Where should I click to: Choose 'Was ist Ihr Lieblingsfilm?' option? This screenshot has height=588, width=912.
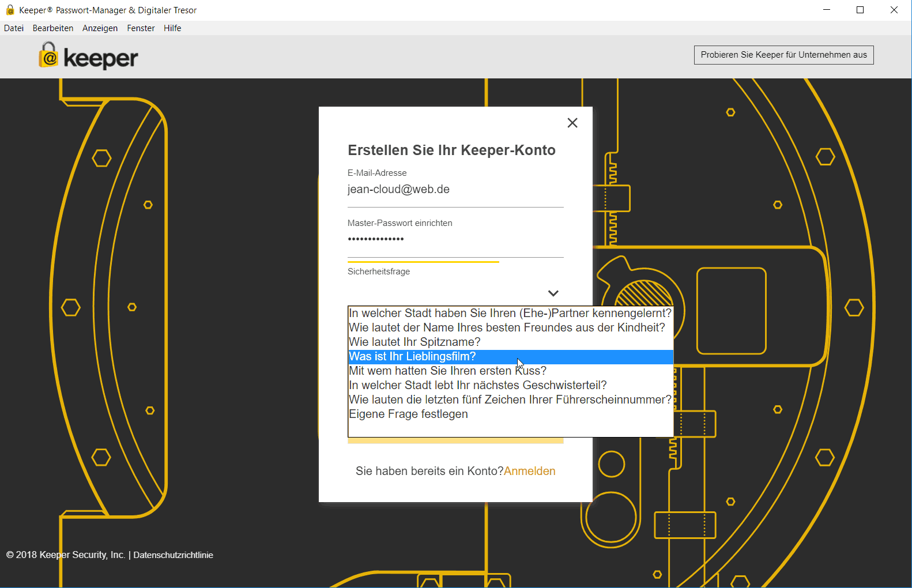pyautogui.click(x=511, y=356)
